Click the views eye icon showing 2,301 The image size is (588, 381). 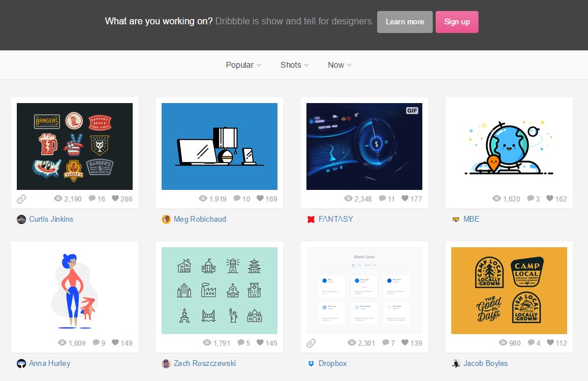(x=352, y=343)
